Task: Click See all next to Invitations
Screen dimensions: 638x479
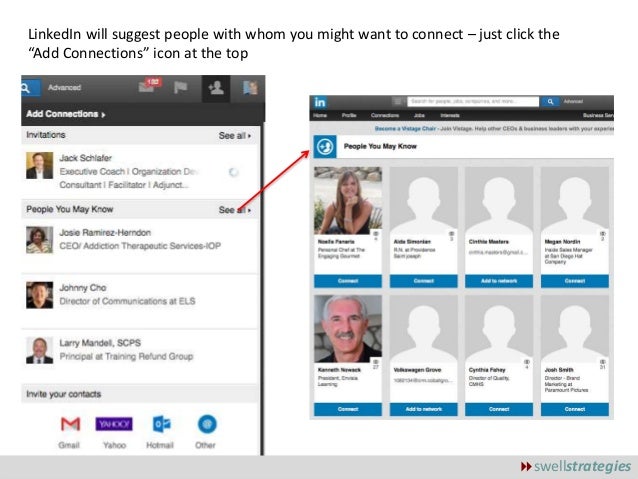Action: [x=235, y=136]
